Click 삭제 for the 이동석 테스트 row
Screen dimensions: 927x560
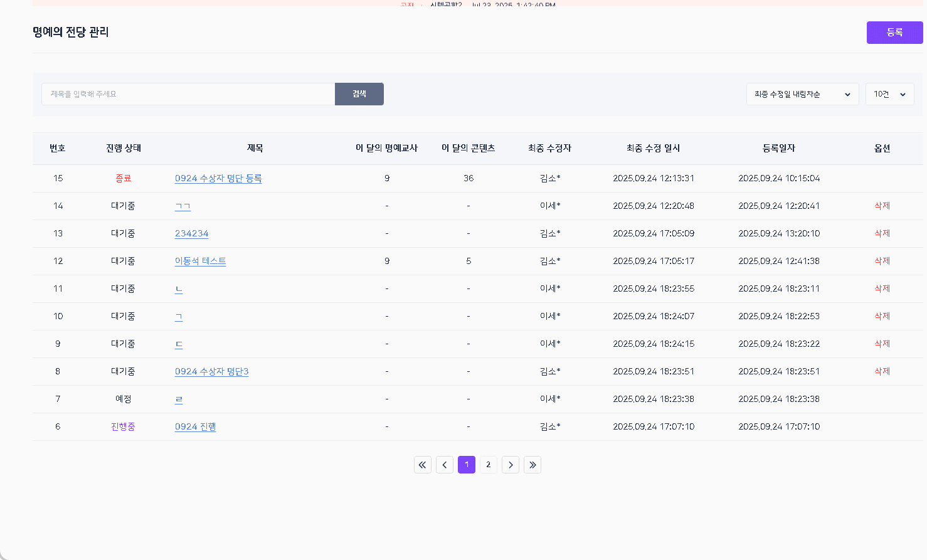coord(882,262)
